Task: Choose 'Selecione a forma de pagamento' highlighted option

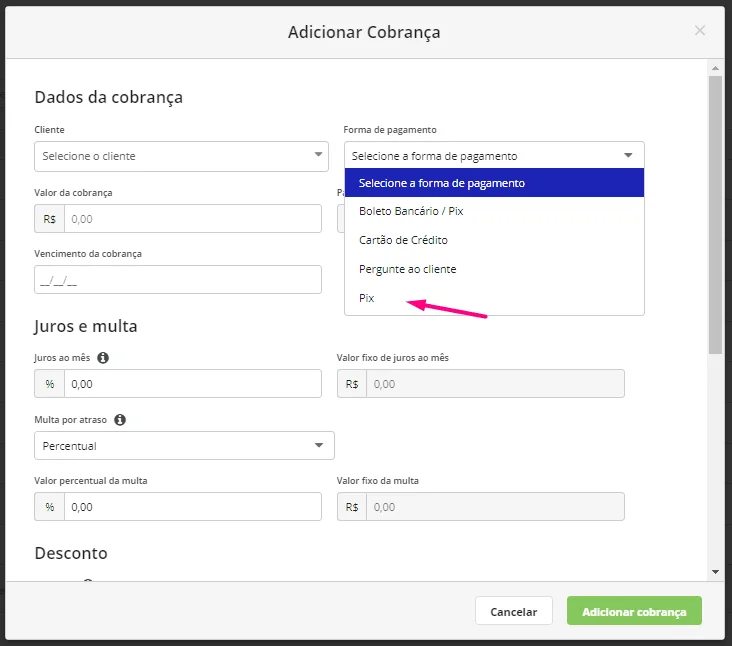Action: click(x=494, y=183)
